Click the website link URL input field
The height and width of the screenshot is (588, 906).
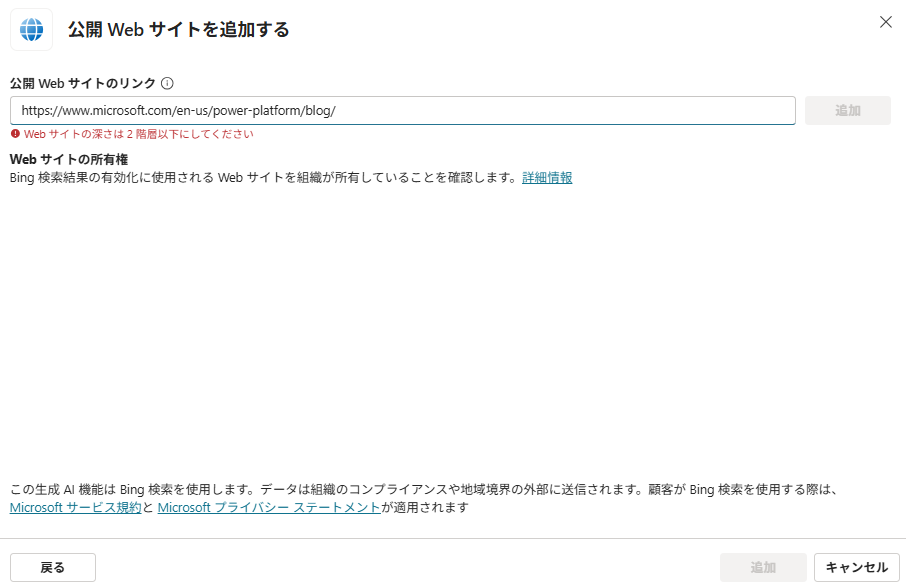(403, 110)
